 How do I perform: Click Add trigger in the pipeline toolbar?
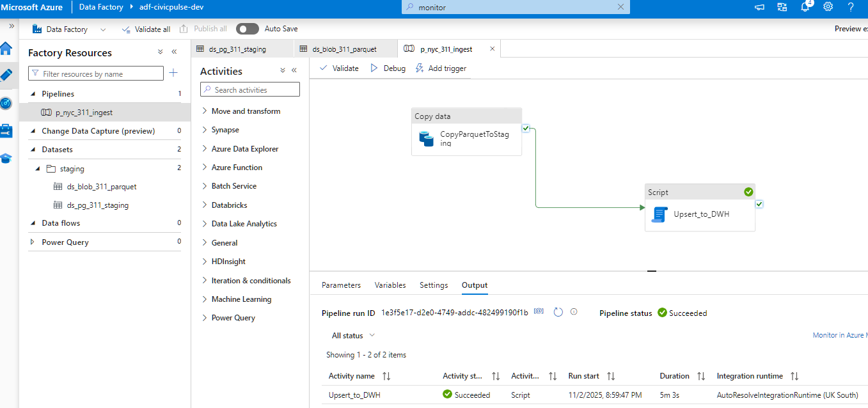441,68
